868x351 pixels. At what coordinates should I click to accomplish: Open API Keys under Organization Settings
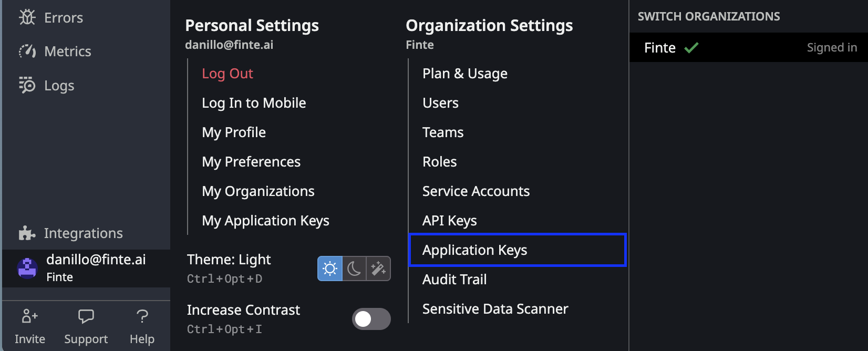[450, 221]
